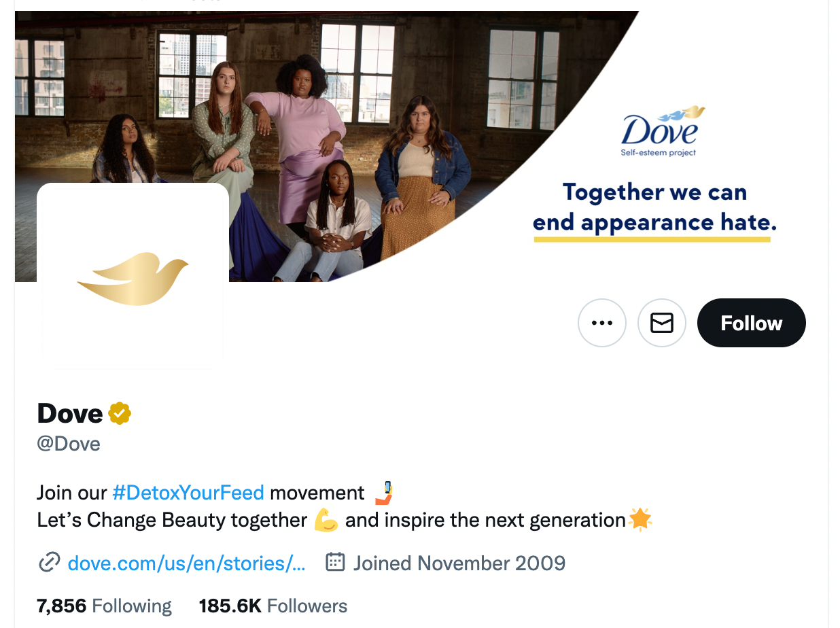Click the selfie phone emoji in bio
The width and height of the screenshot is (840, 628).
coord(385,492)
